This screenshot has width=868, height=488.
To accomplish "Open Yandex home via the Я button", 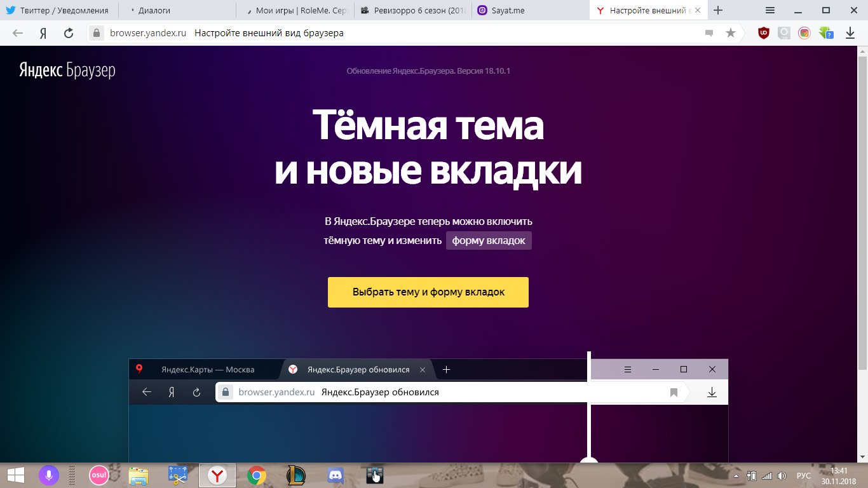I will [43, 33].
